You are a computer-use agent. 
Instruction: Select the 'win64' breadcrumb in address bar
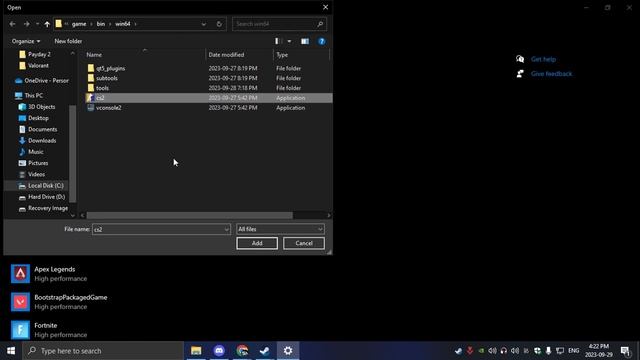point(122,24)
